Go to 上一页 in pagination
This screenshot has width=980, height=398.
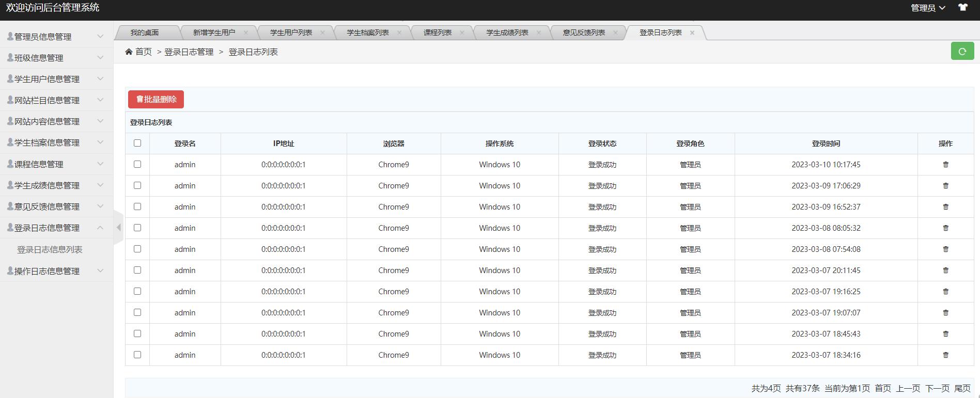click(908, 388)
